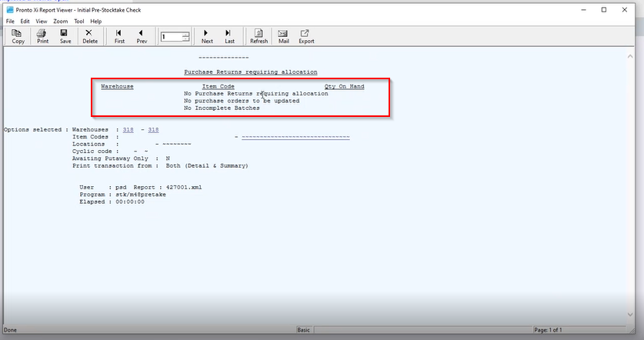Open the View menu
Screen dimensions: 644x340
click(x=41, y=22)
